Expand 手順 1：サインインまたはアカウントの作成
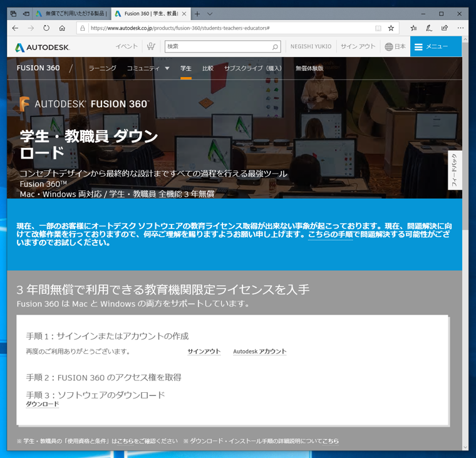476x458 pixels. coord(107,336)
